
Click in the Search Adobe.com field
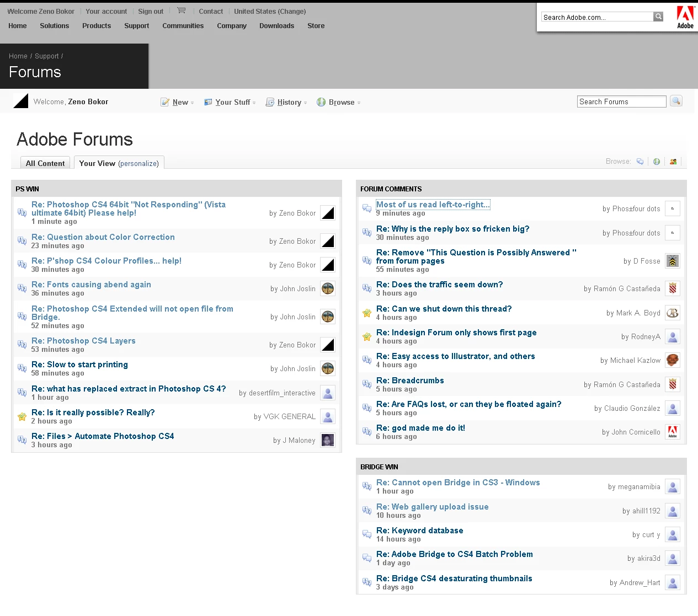point(598,17)
